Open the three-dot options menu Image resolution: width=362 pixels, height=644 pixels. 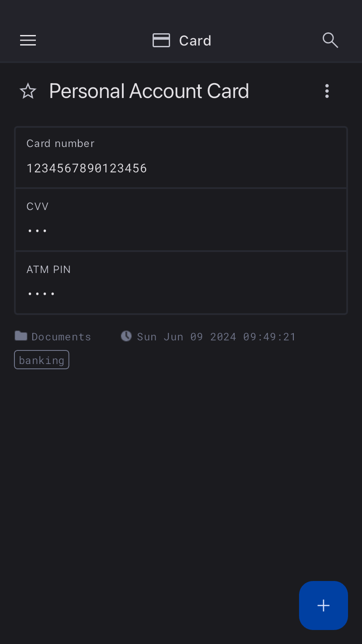point(327,91)
